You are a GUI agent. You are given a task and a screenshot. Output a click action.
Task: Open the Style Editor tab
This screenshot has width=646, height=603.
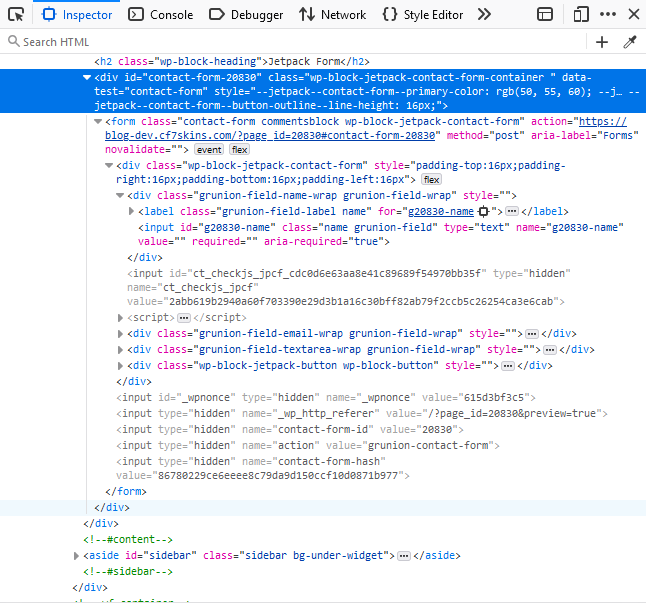tap(423, 15)
